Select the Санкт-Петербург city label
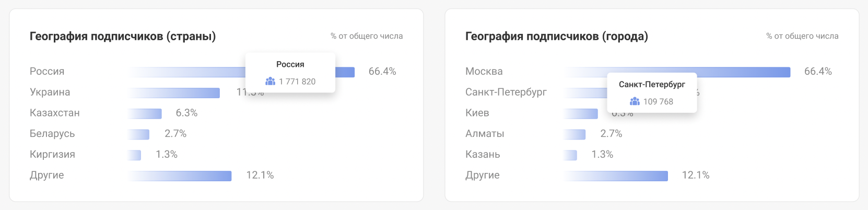 coord(506,92)
